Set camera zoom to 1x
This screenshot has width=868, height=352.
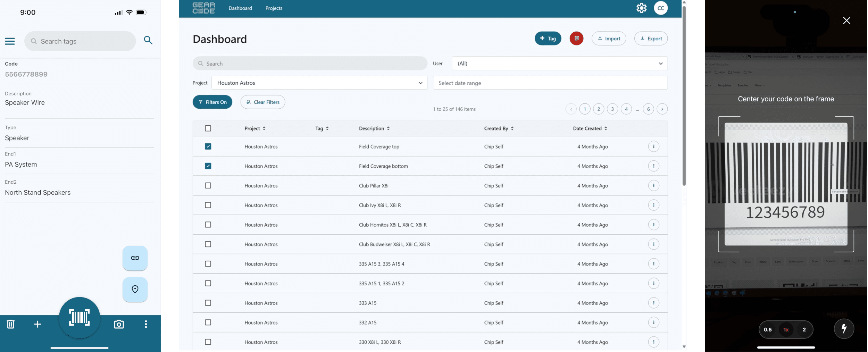(786, 329)
